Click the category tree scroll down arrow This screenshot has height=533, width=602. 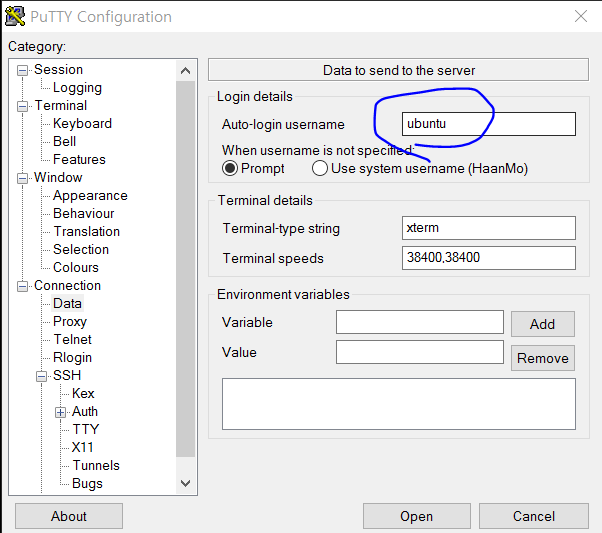tap(185, 483)
